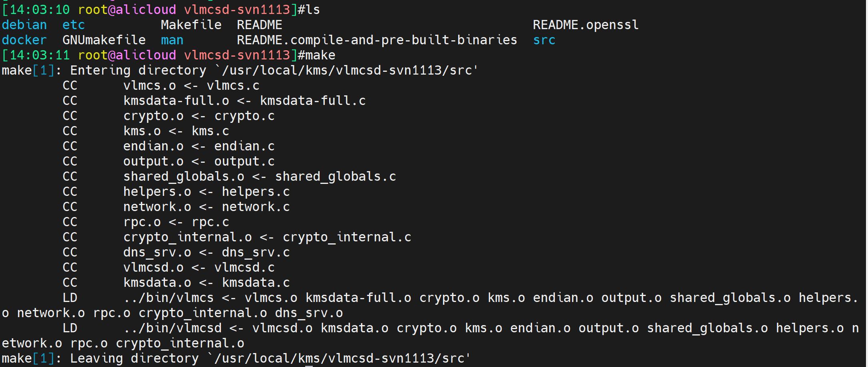Click the Entering directory message text

(138, 71)
